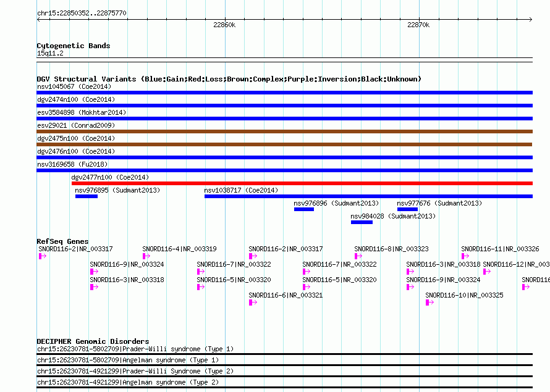This screenshot has width=550, height=392.
Task: Select the short blue nsv977676 bar
Action: [x=407, y=209]
